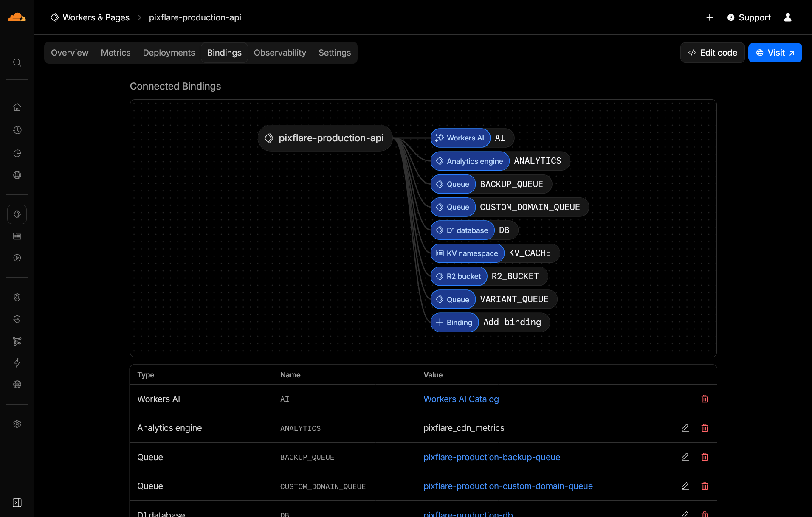Open the settings gear in the sidebar
Viewport: 812px width, 517px height.
[17, 424]
